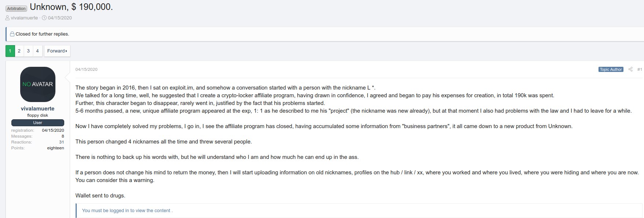
Task: Click the small arrow on the Forward button
Action: (66, 51)
